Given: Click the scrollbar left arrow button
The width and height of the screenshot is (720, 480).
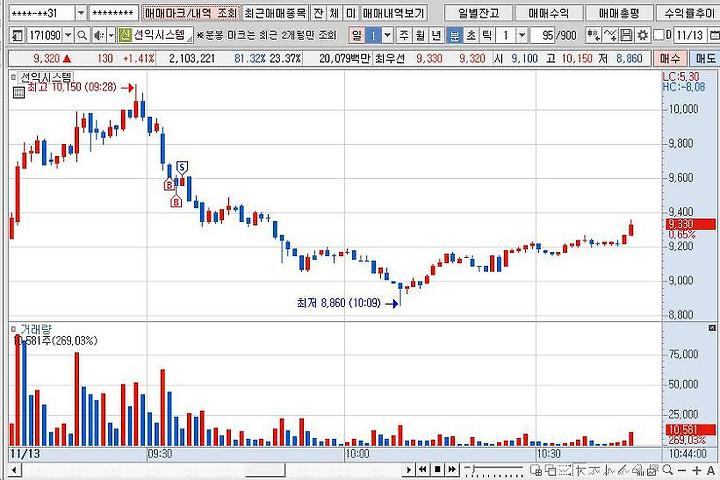Looking at the screenshot, I should click(14, 470).
